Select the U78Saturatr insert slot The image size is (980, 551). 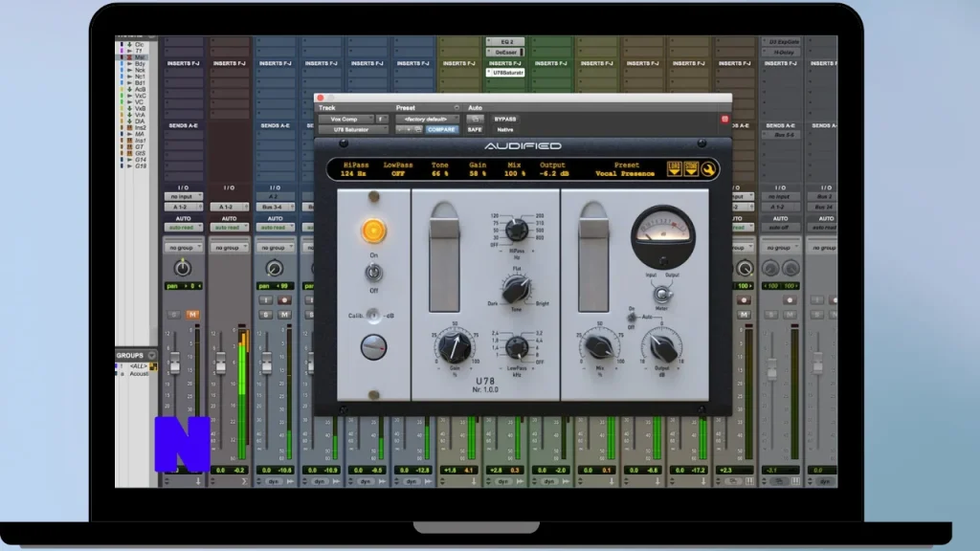point(505,73)
